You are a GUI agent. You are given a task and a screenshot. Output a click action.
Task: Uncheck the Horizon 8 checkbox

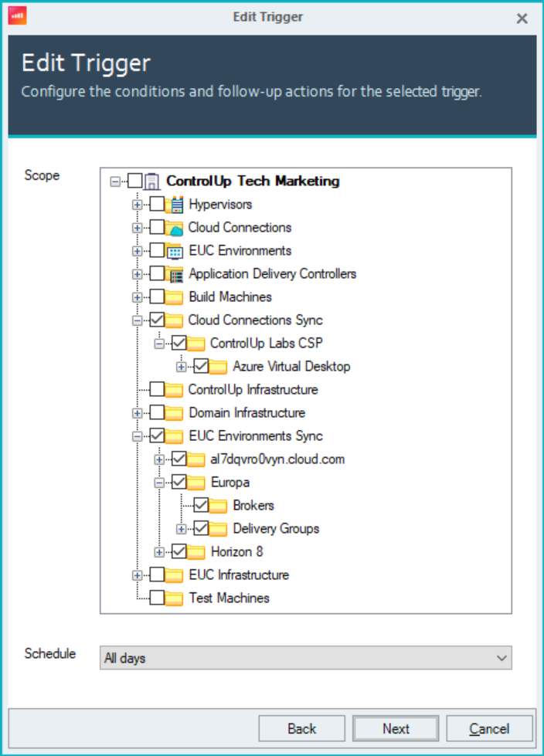coord(179,551)
